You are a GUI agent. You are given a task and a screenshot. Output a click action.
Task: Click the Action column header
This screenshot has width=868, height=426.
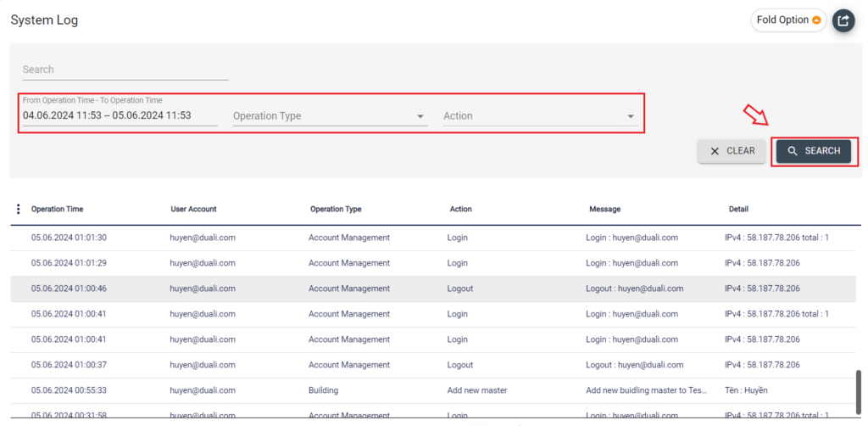461,209
